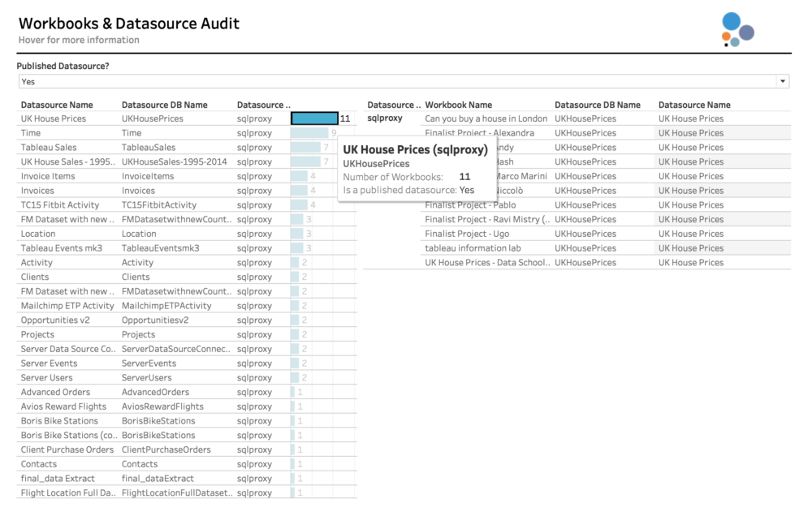Click the 'TC15 Fitbit Activity' datasource name
This screenshot has width=812, height=516.
[60, 205]
